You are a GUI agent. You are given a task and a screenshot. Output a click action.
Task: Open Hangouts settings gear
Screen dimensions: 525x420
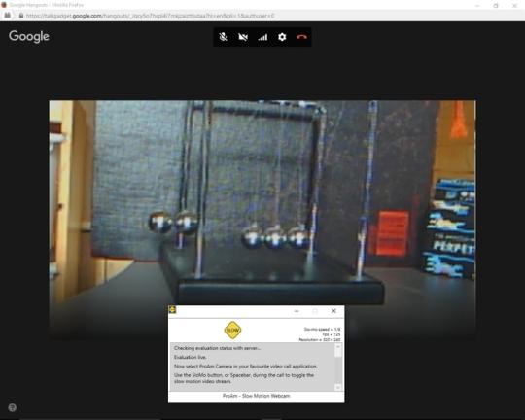[282, 37]
